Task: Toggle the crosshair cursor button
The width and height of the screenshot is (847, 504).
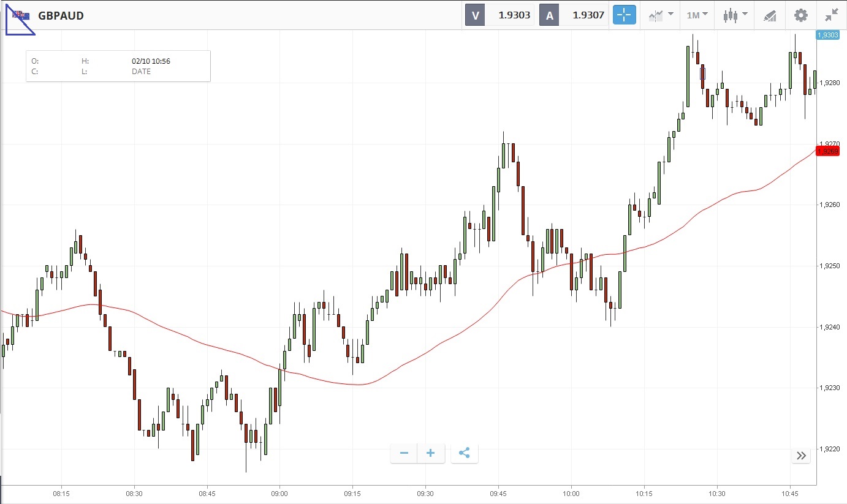Action: (625, 15)
